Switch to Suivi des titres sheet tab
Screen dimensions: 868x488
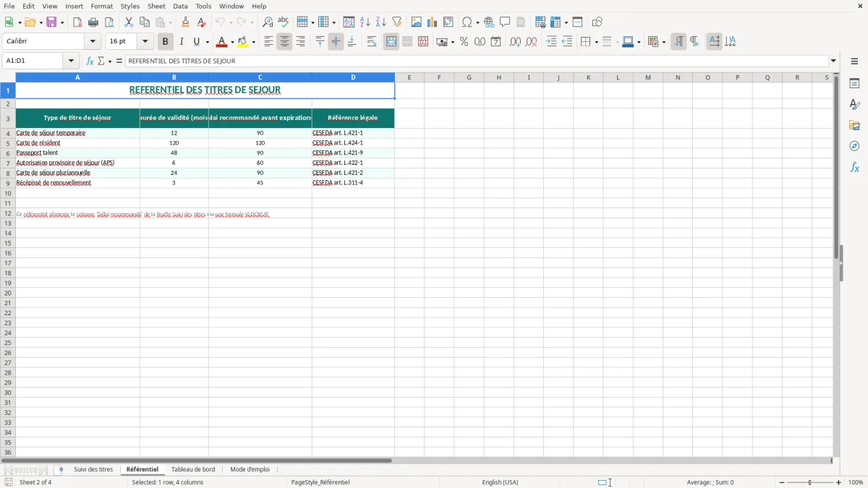[x=93, y=469]
